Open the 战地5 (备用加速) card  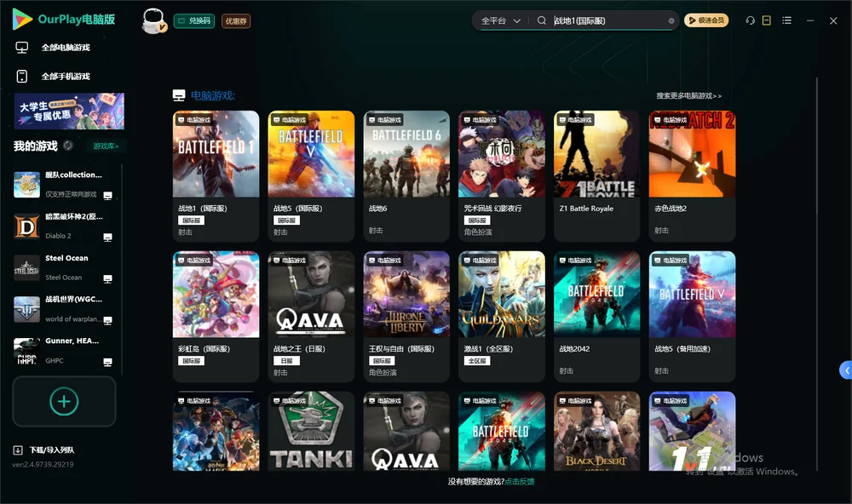point(692,317)
